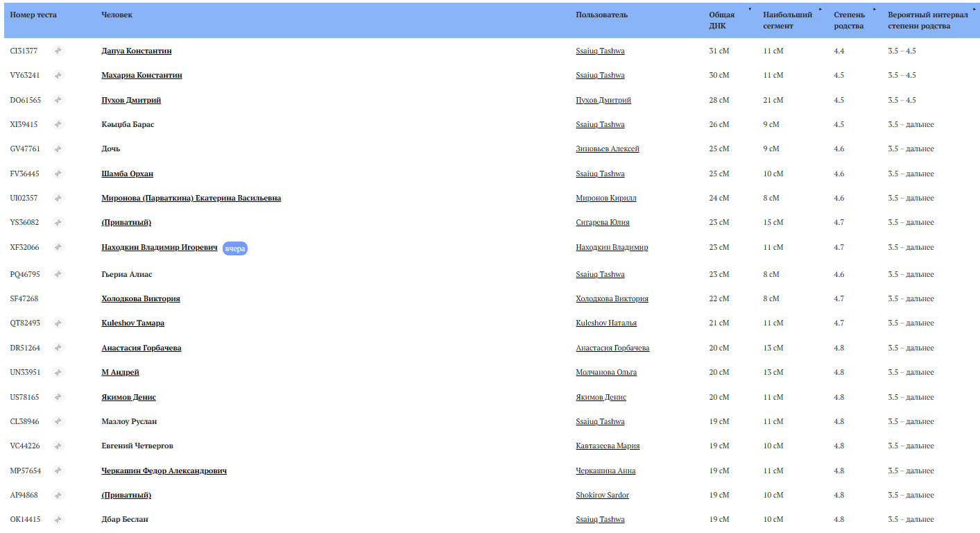Click the pin icon for test FV36445
980x533 pixels.
[59, 174]
